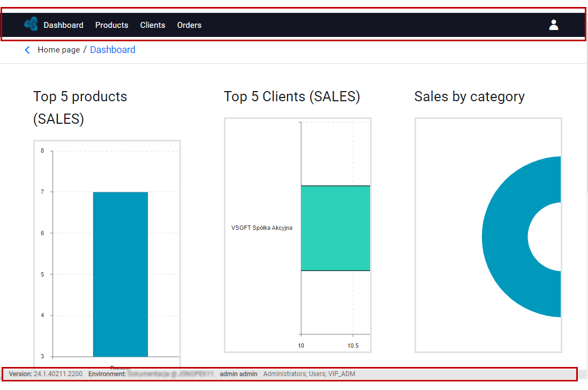Click the VSOFT Spółka Akcyjna axis label
The height and width of the screenshot is (390, 588).
tap(262, 228)
